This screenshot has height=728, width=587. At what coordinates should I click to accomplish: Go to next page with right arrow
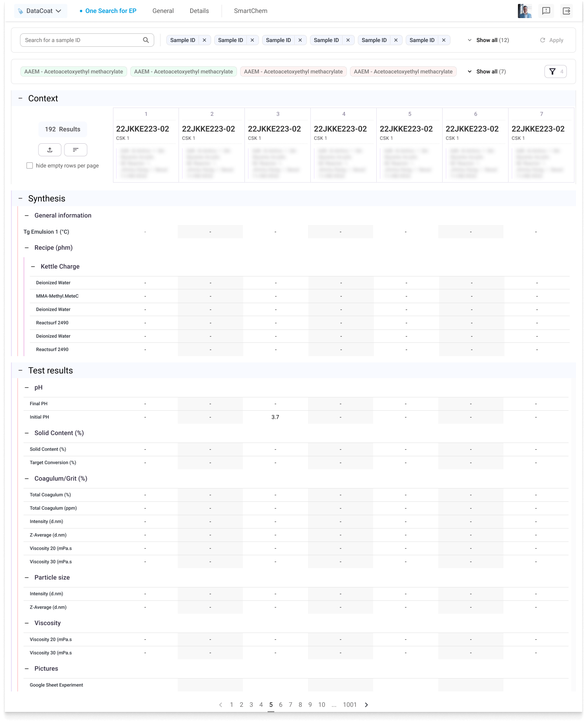(x=366, y=705)
